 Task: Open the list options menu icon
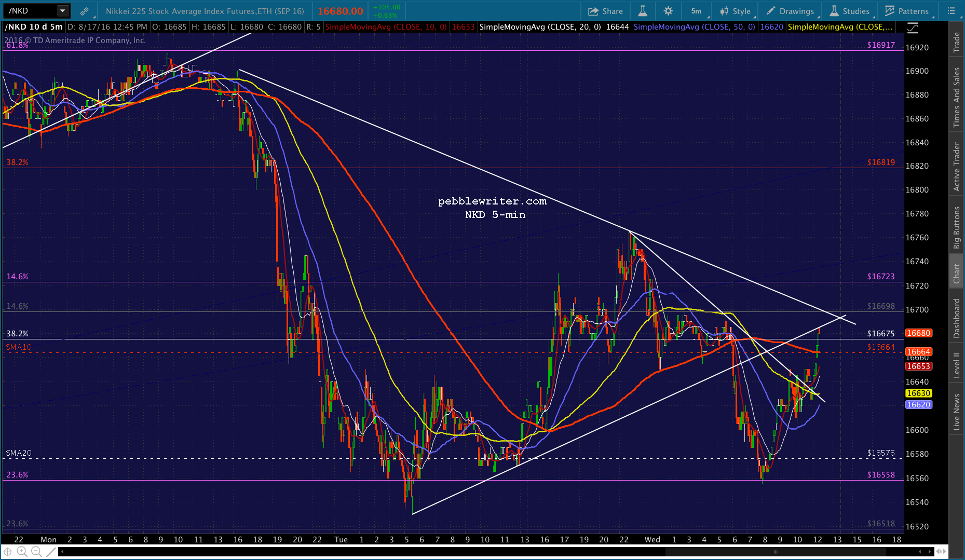951,11
